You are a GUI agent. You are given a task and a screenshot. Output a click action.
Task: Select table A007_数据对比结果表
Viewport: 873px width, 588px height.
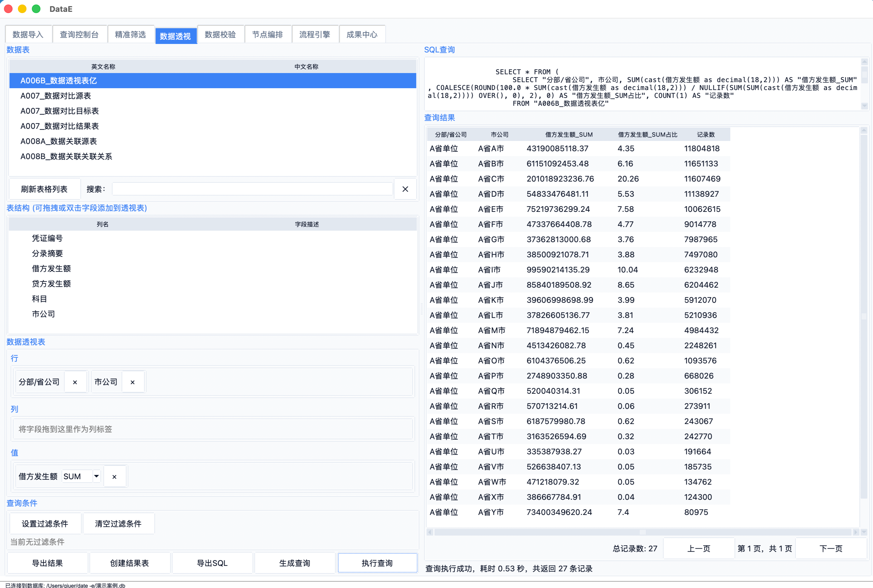click(x=212, y=126)
